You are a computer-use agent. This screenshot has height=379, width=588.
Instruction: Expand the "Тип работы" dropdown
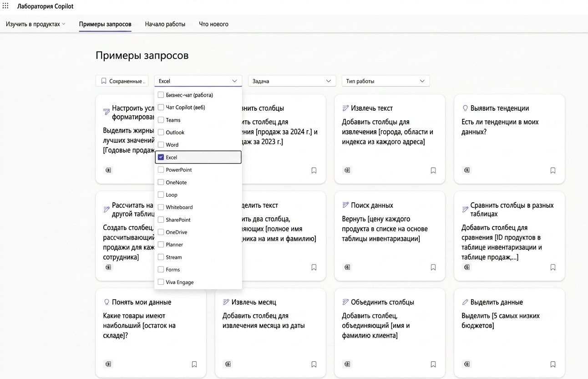point(385,81)
